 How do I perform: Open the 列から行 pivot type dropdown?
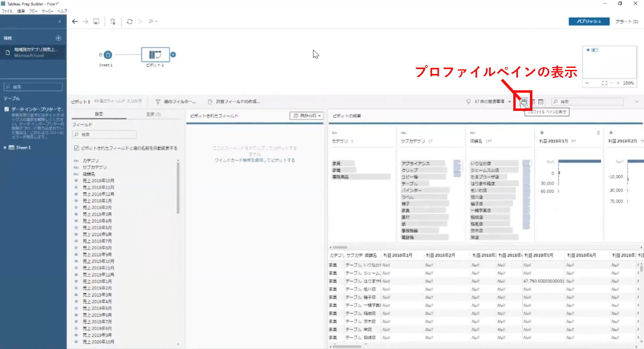pos(307,116)
